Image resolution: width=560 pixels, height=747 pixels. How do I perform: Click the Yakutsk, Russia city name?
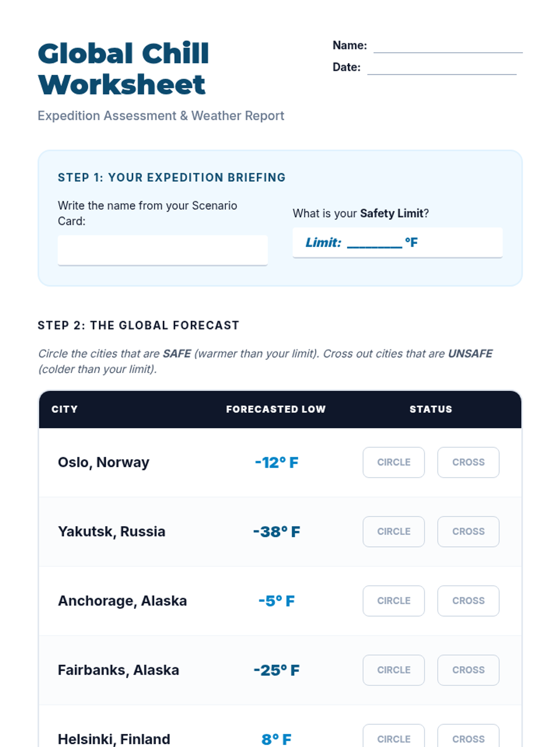coord(112,531)
